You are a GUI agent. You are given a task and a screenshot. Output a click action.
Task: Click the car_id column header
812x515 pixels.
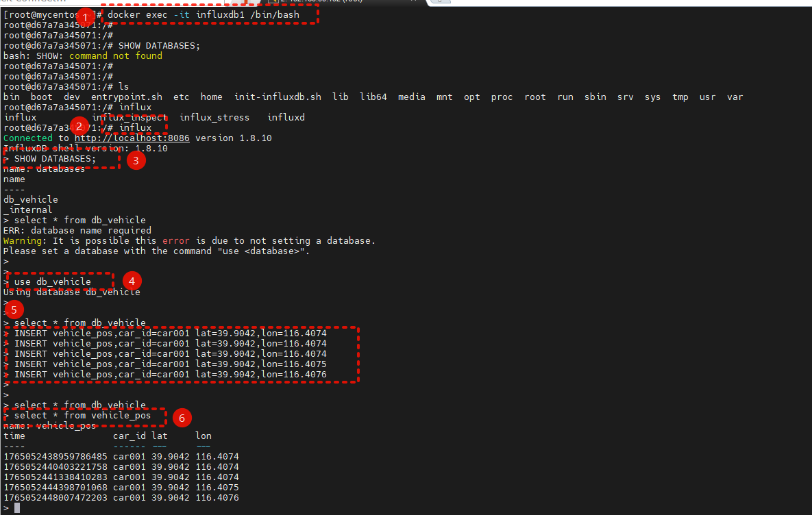[x=130, y=436]
